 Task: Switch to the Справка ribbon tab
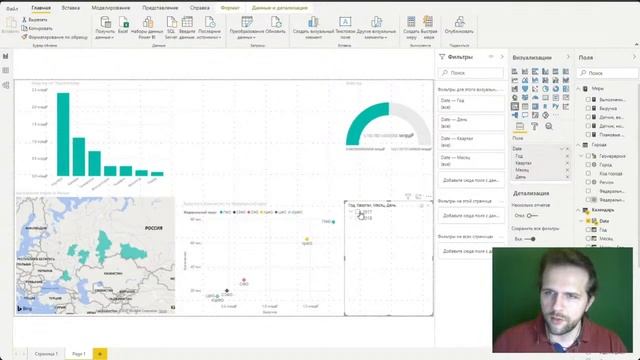200,8
